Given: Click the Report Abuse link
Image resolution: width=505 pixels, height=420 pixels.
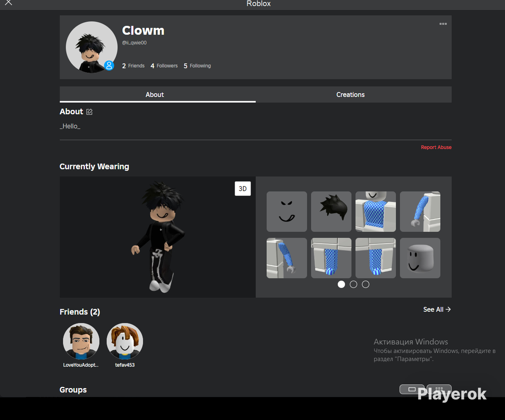Looking at the screenshot, I should tap(436, 147).
